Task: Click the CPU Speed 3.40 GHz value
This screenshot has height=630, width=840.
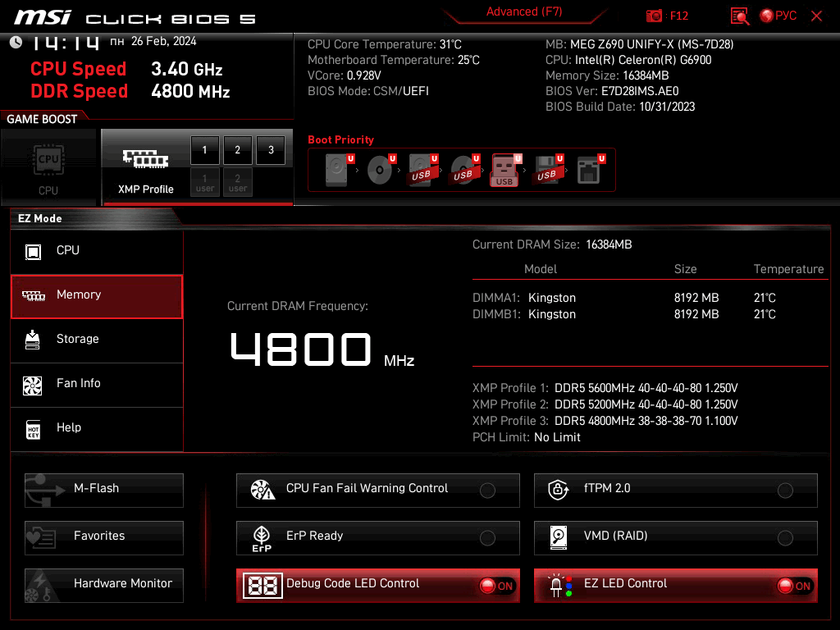Action: coord(186,69)
